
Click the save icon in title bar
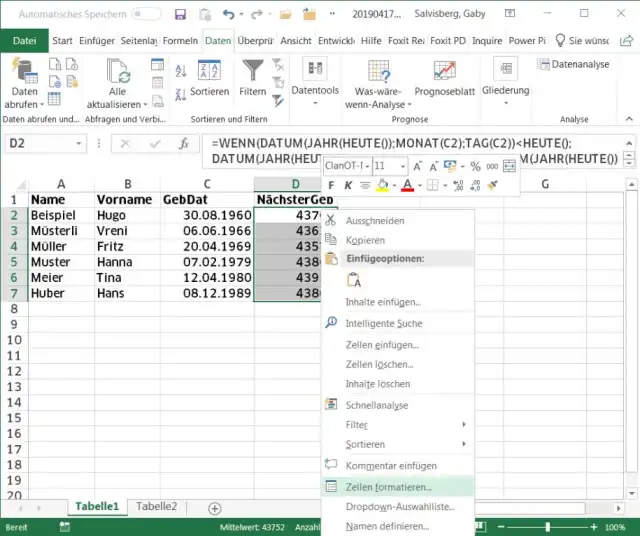click(180, 15)
